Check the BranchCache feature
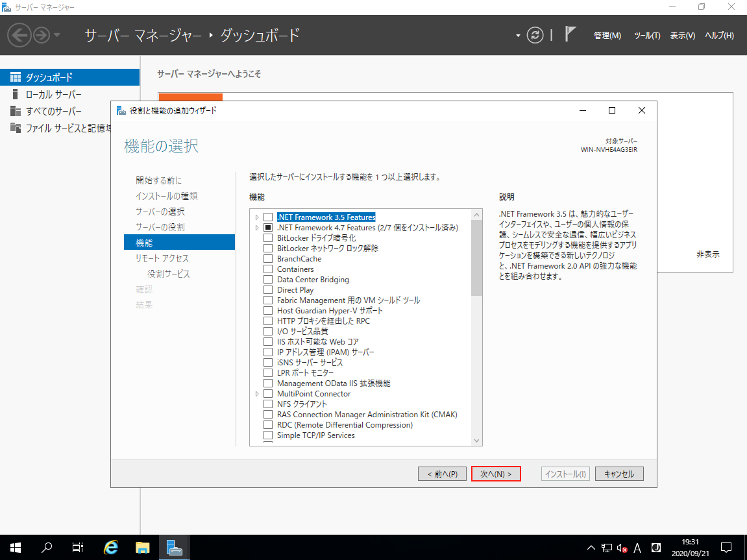This screenshot has height=560, width=747. (x=268, y=259)
